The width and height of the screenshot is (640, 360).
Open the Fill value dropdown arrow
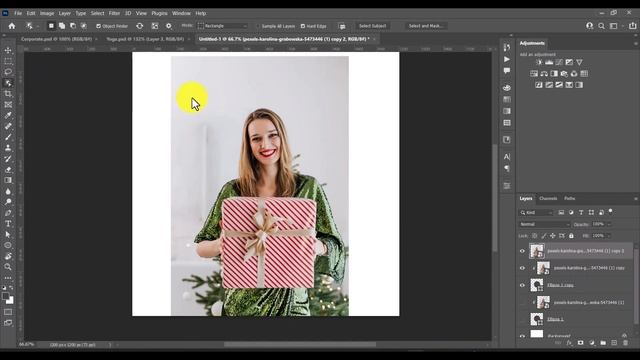click(x=609, y=236)
